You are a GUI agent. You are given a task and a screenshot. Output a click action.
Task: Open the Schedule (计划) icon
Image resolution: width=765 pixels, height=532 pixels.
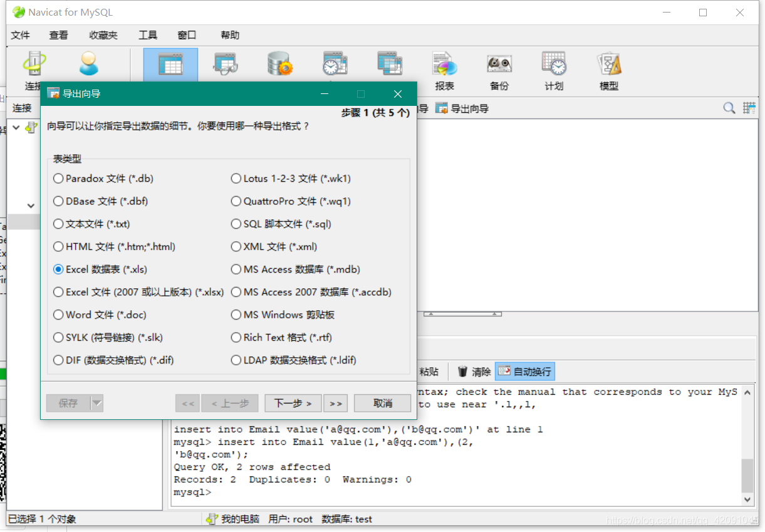point(554,65)
